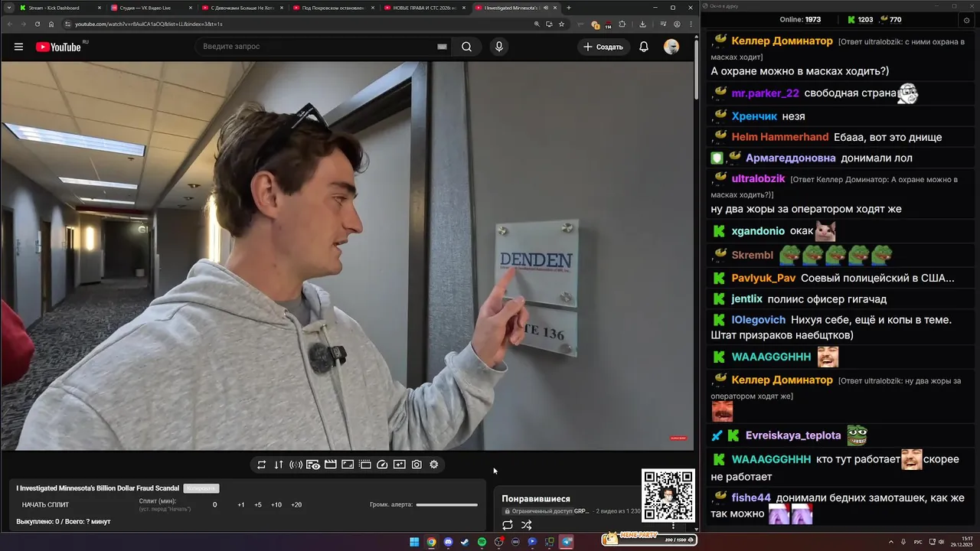Image resolution: width=980 pixels, height=551 pixels.
Task: Bookmark page with star icon
Action: (x=561, y=24)
